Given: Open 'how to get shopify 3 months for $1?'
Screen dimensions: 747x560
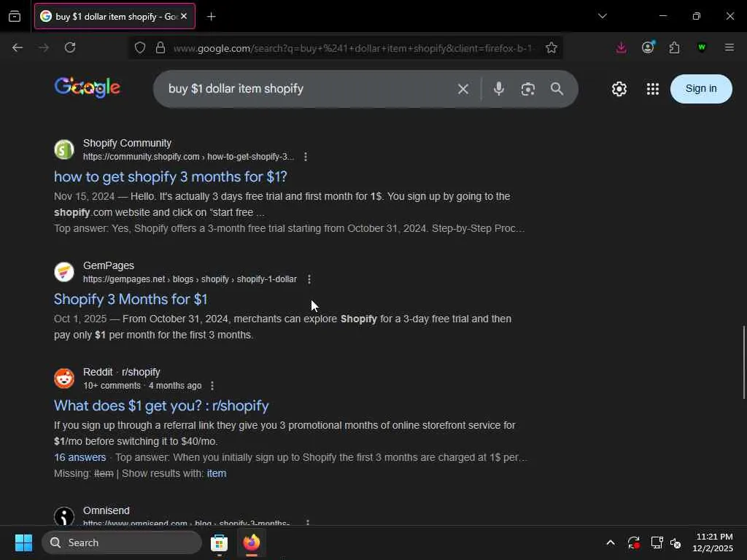Looking at the screenshot, I should 171,176.
